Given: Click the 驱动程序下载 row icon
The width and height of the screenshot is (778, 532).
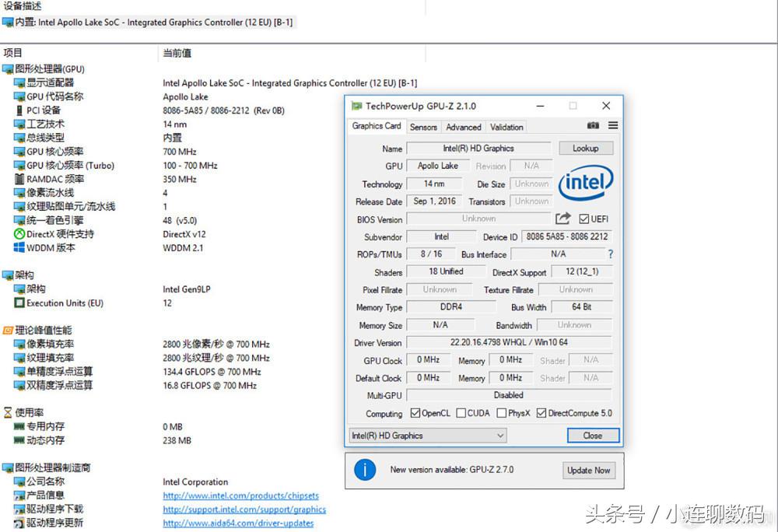Looking at the screenshot, I should pos(19,509).
